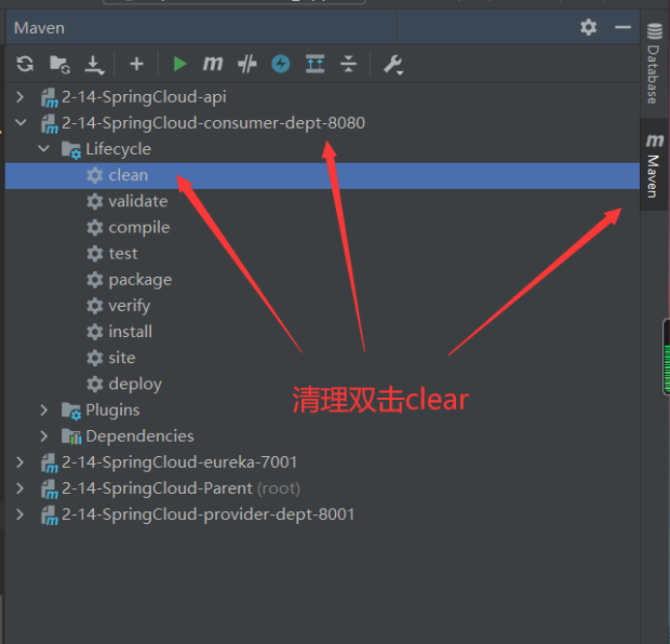Select the compile lifecycle goal

(322, 228)
